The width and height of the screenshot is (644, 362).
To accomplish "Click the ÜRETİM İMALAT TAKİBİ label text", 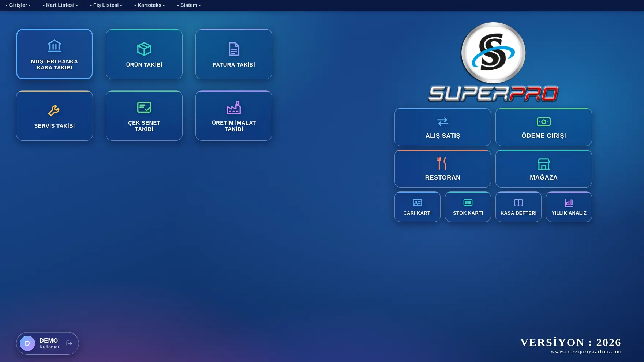I will 234,126.
